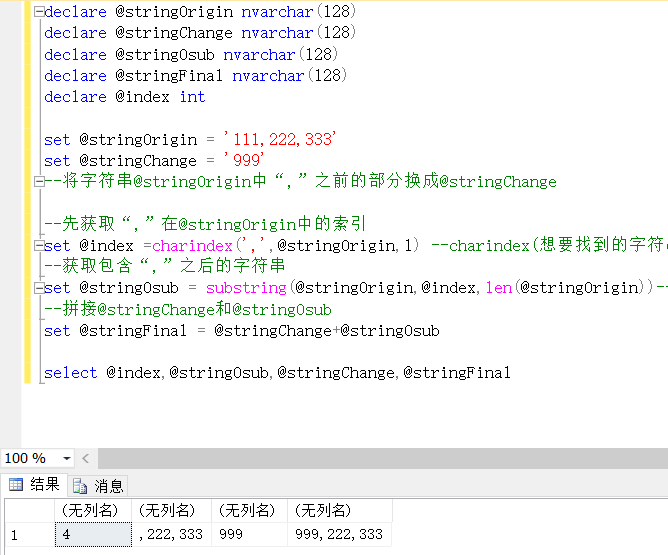Select result row number 1 header

(x=30, y=535)
